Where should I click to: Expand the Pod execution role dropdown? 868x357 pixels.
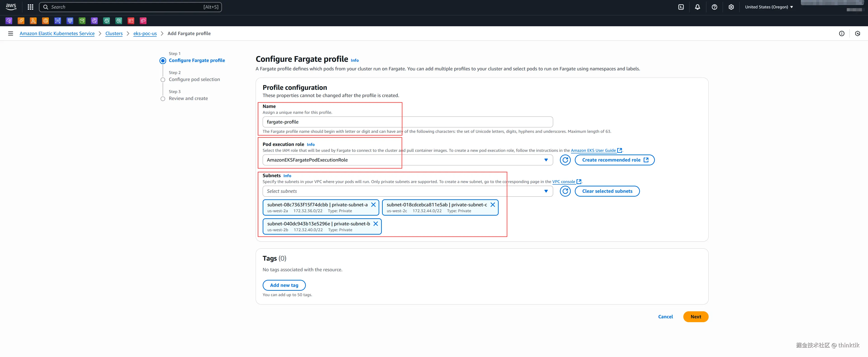pyautogui.click(x=545, y=160)
